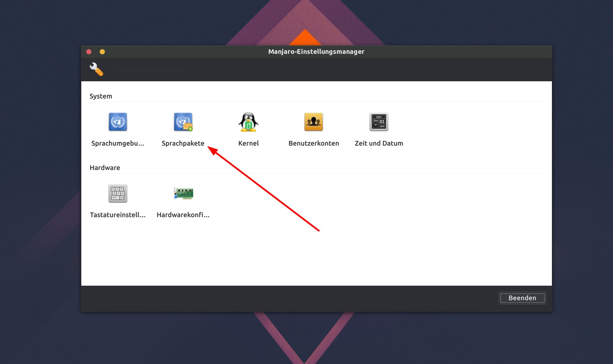The height and width of the screenshot is (364, 613).
Task: Open the Sprachumgebung locale settings icon
Action: point(118,122)
